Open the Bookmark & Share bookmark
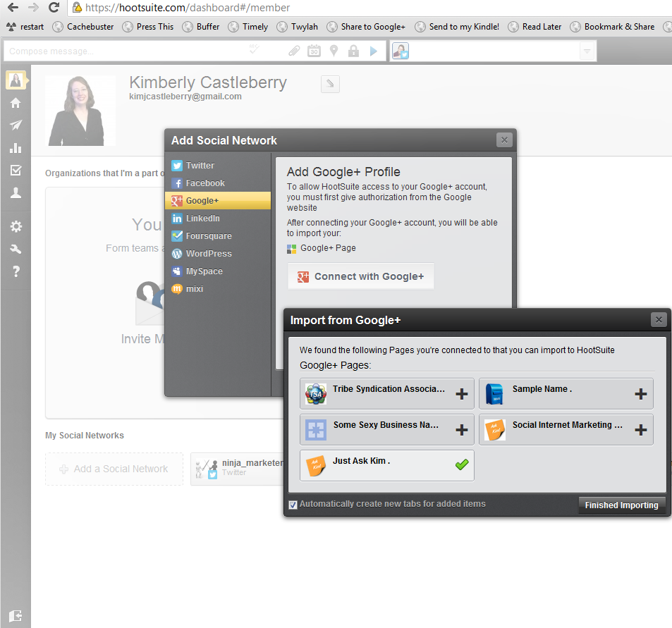Image resolution: width=672 pixels, height=628 pixels. tap(613, 27)
